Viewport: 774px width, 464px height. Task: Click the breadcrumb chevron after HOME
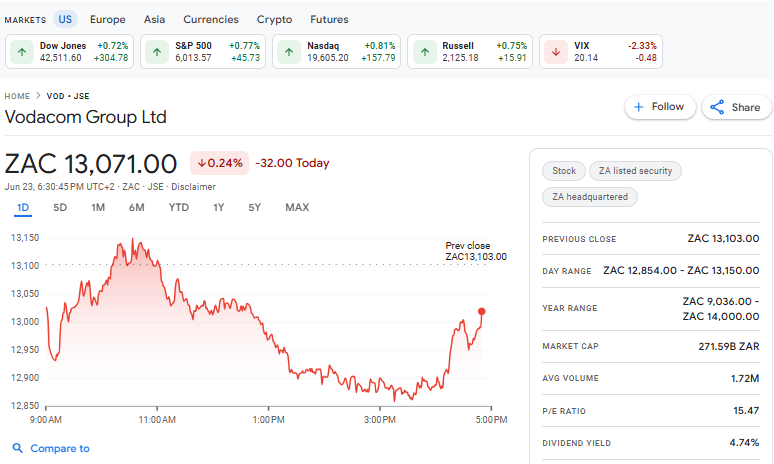(x=38, y=96)
